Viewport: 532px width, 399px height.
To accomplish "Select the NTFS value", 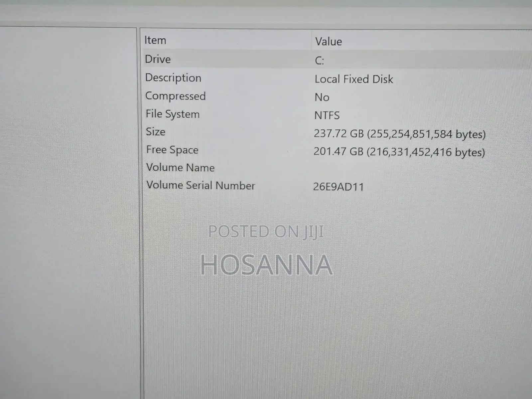I will pyautogui.click(x=327, y=115).
